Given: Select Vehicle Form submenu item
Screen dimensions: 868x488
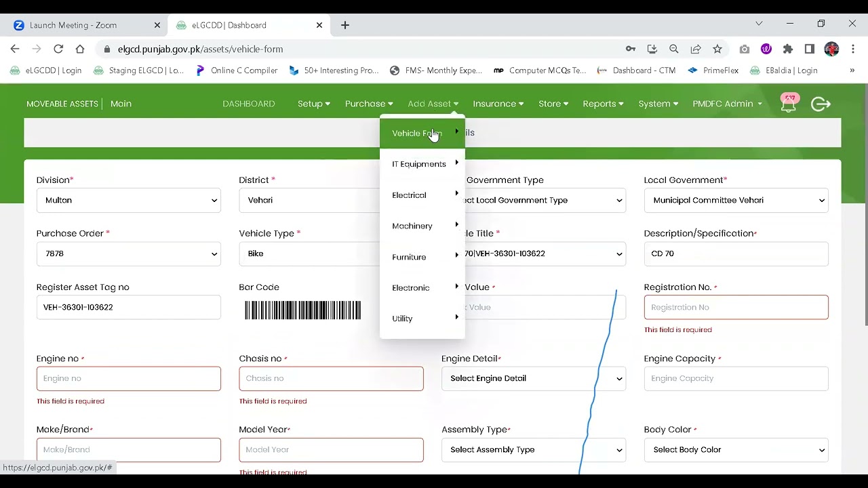Looking at the screenshot, I should [x=422, y=134].
